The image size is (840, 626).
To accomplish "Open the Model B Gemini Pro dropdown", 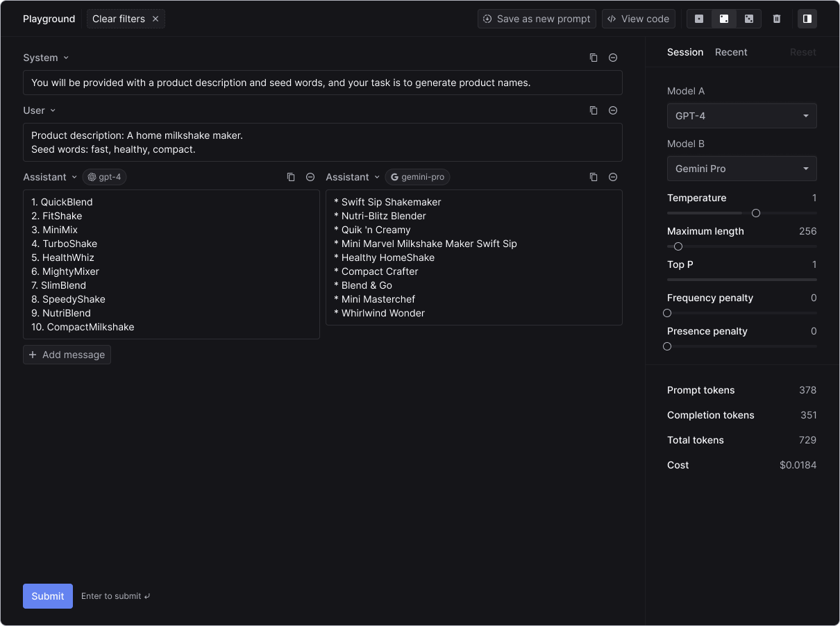I will [x=741, y=169].
